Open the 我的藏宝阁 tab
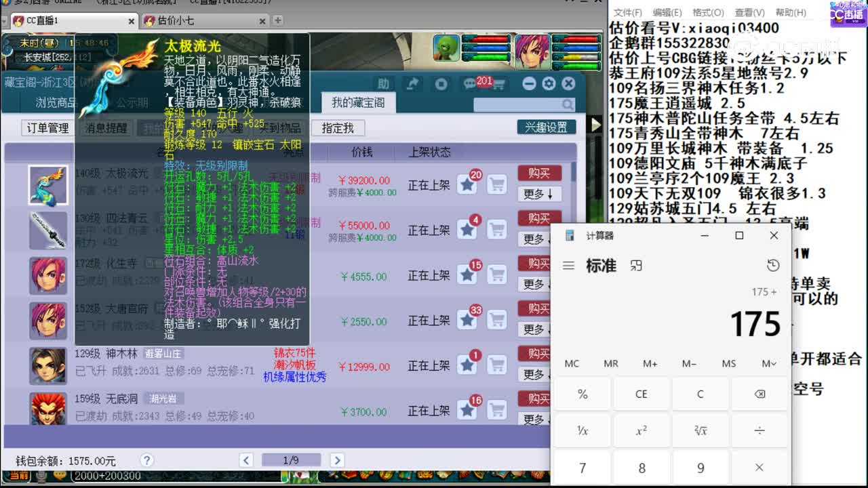The height and width of the screenshot is (488, 868). [358, 103]
